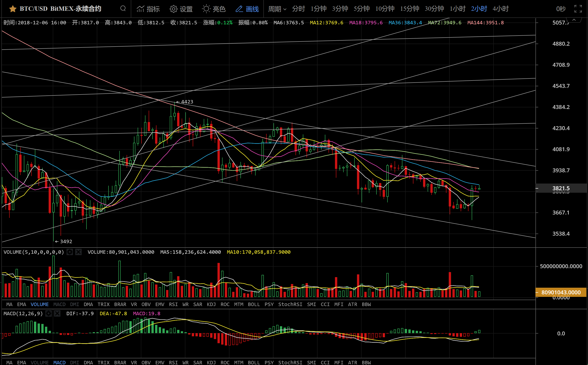Screen dimensions: 588x365
Task: Select MFI in the bottom indicator row
Action: 339,362
